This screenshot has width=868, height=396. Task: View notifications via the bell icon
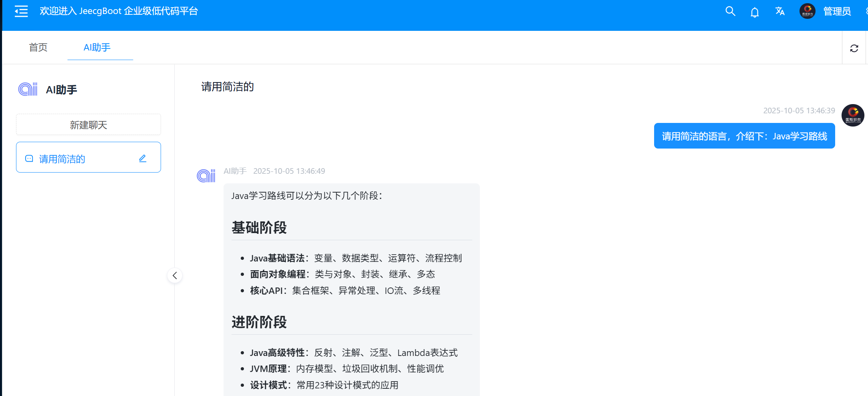click(755, 11)
